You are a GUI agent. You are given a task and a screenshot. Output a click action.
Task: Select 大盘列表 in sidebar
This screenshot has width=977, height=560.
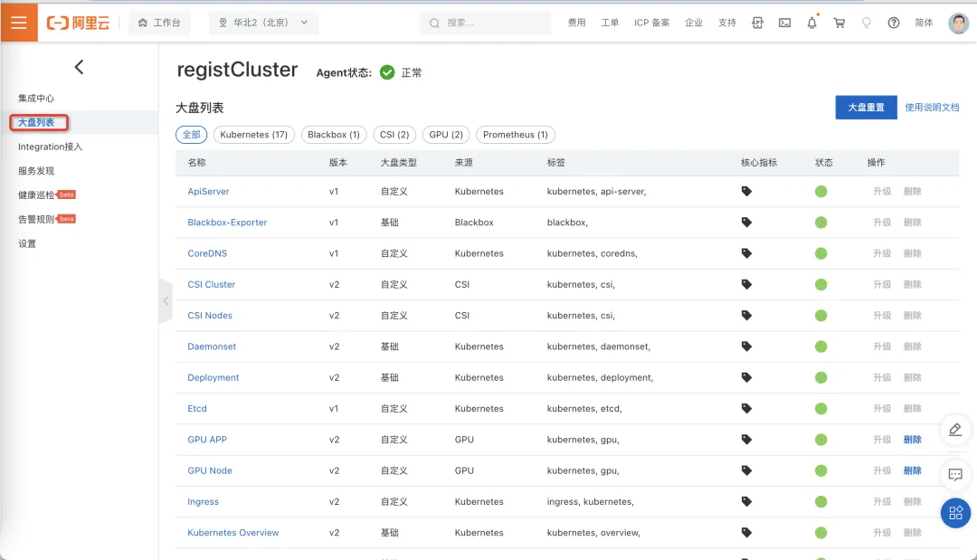(36, 122)
